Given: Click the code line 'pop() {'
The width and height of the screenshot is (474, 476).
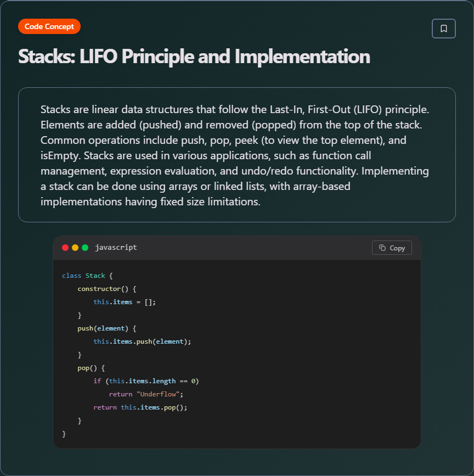Looking at the screenshot, I should [x=91, y=368].
